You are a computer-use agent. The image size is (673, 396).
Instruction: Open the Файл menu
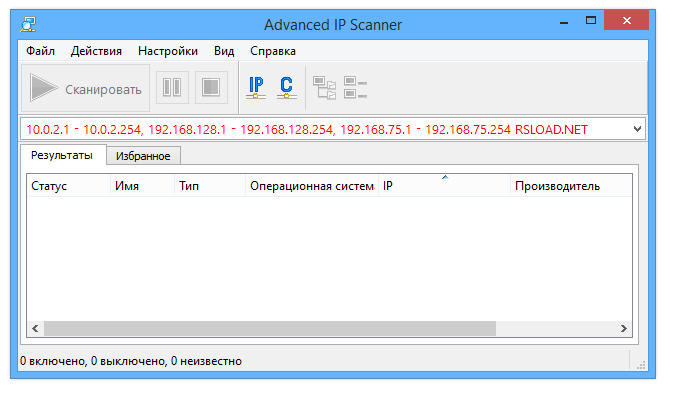(x=40, y=51)
